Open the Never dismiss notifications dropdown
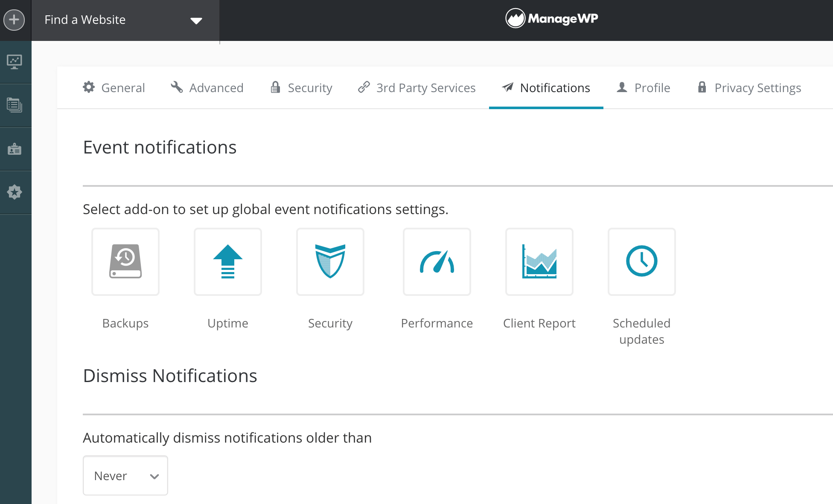833x504 pixels. click(x=125, y=475)
